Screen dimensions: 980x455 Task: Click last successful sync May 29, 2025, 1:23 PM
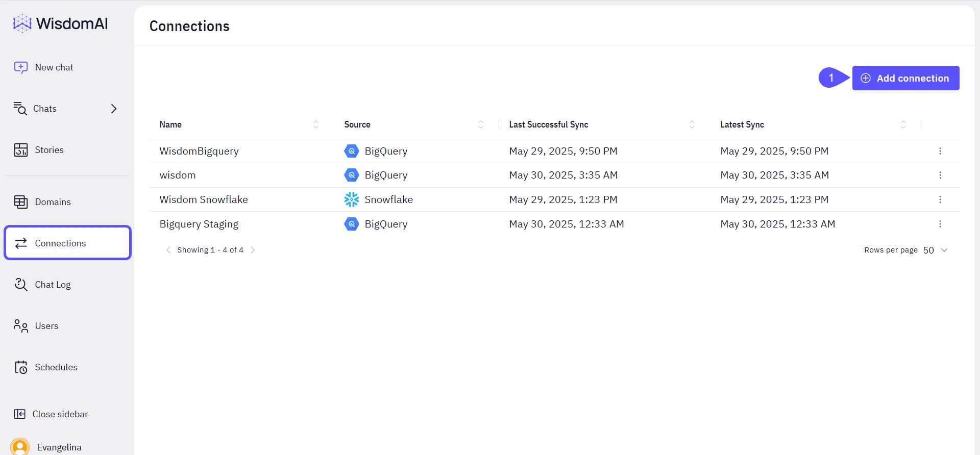pyautogui.click(x=563, y=199)
